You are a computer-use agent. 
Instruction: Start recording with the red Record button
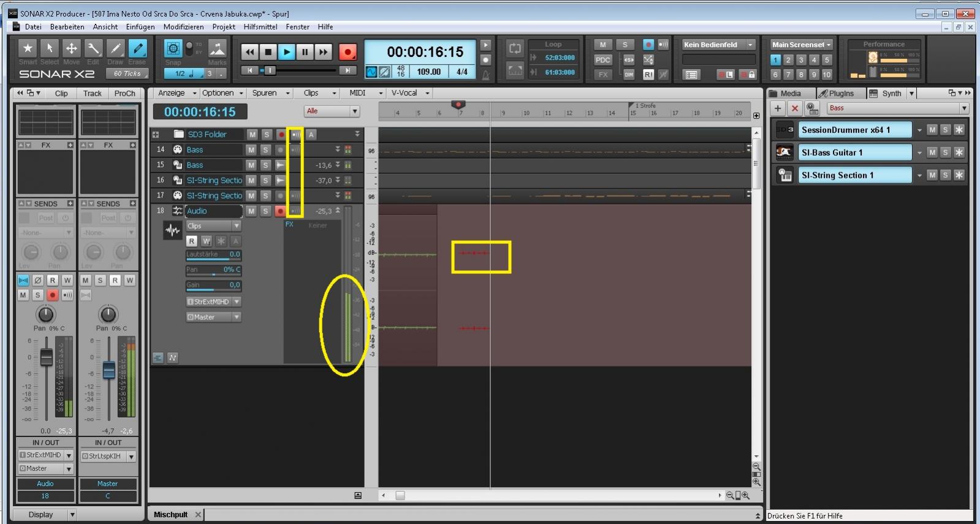point(348,52)
